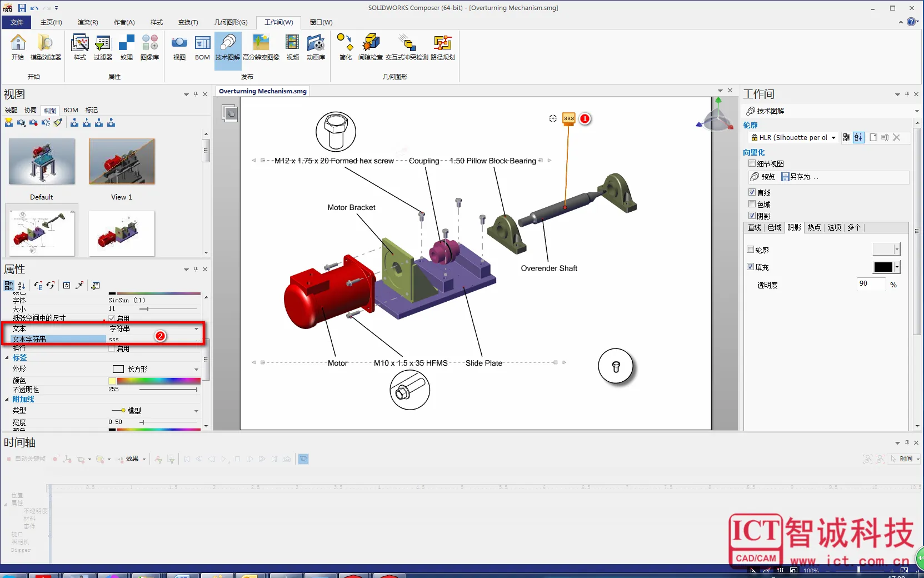Adjust the 不透明性 opacity slider
This screenshot has height=578, width=924.
(x=196, y=390)
